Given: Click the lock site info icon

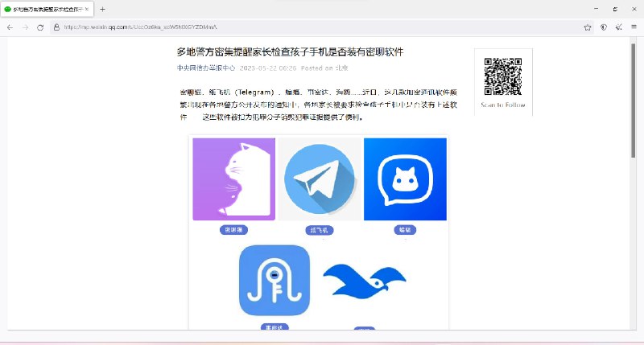Looking at the screenshot, I should 56,27.
